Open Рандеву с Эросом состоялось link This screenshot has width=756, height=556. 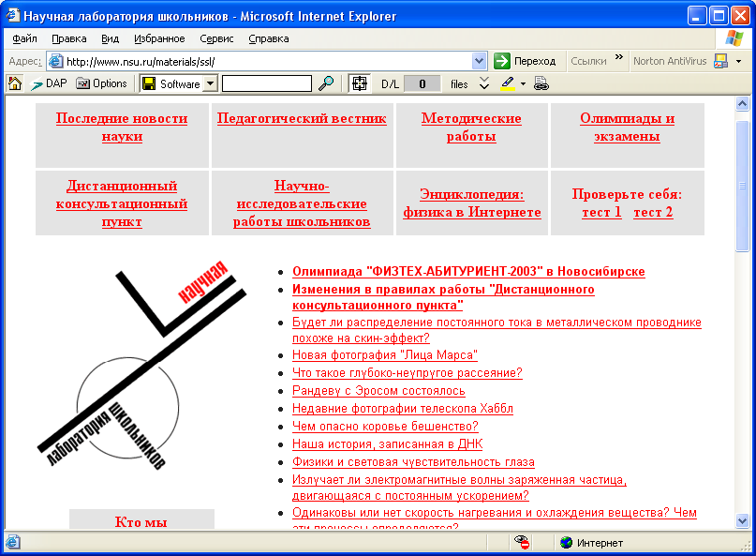coord(378,391)
